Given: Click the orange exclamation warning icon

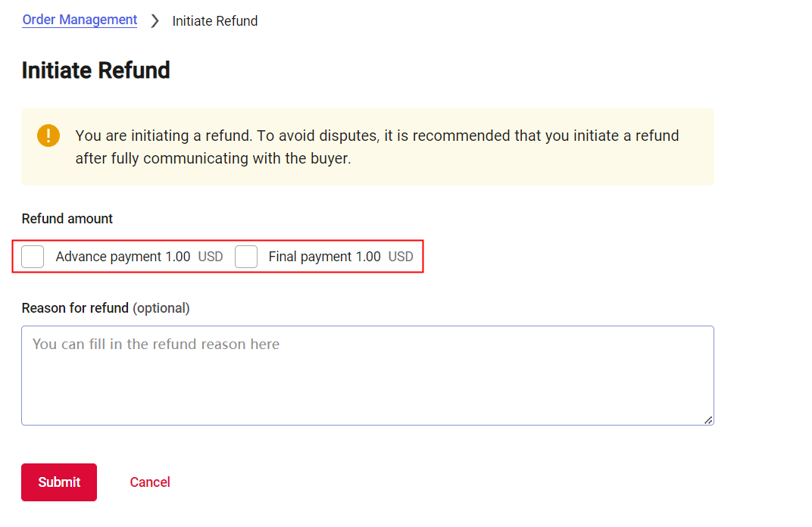Looking at the screenshot, I should [48, 136].
